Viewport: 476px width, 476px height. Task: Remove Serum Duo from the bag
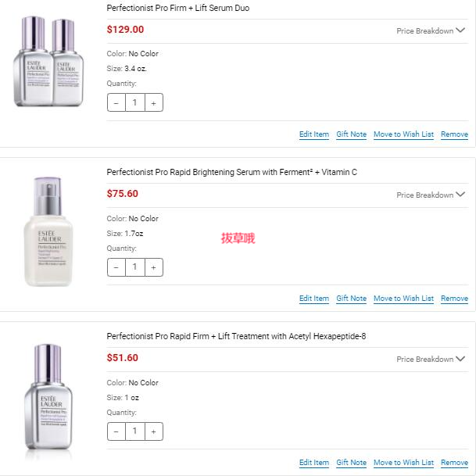pyautogui.click(x=454, y=134)
